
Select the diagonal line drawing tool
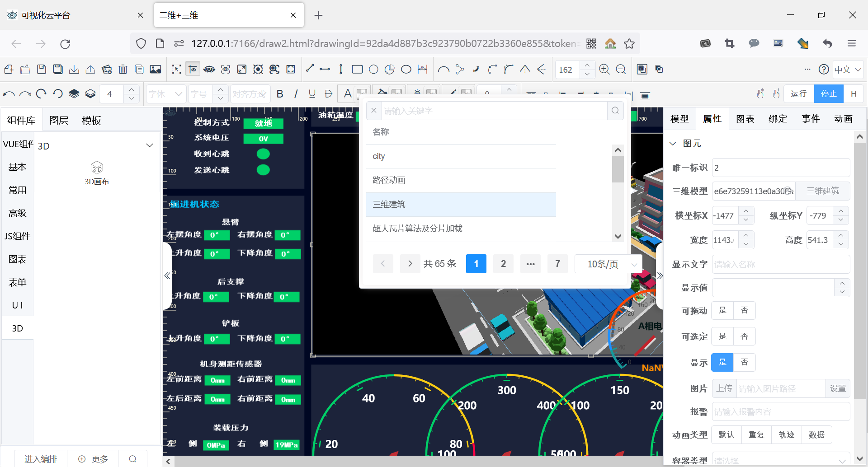click(310, 68)
